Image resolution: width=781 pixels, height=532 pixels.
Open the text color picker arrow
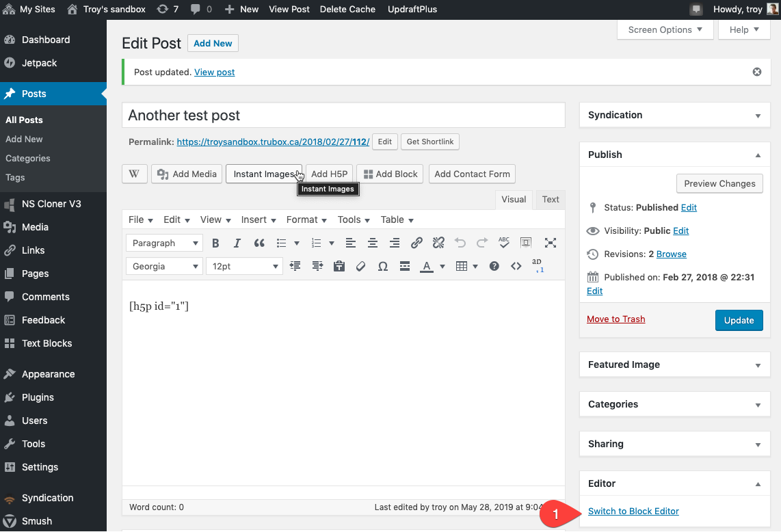click(442, 266)
